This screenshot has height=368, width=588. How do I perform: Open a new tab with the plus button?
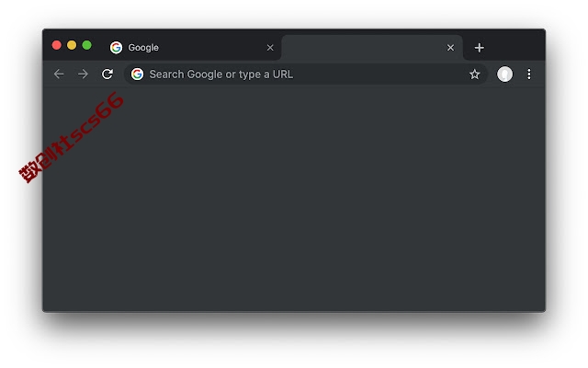pyautogui.click(x=479, y=48)
